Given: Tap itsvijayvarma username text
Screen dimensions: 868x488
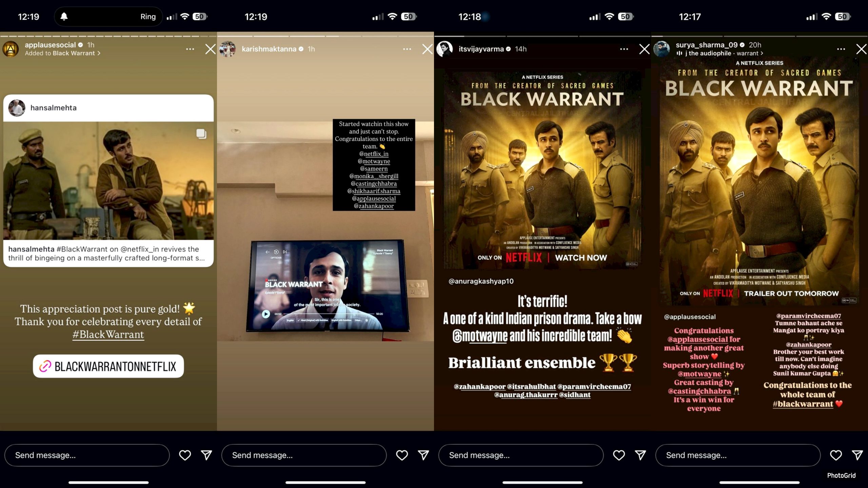Looking at the screenshot, I should [481, 49].
